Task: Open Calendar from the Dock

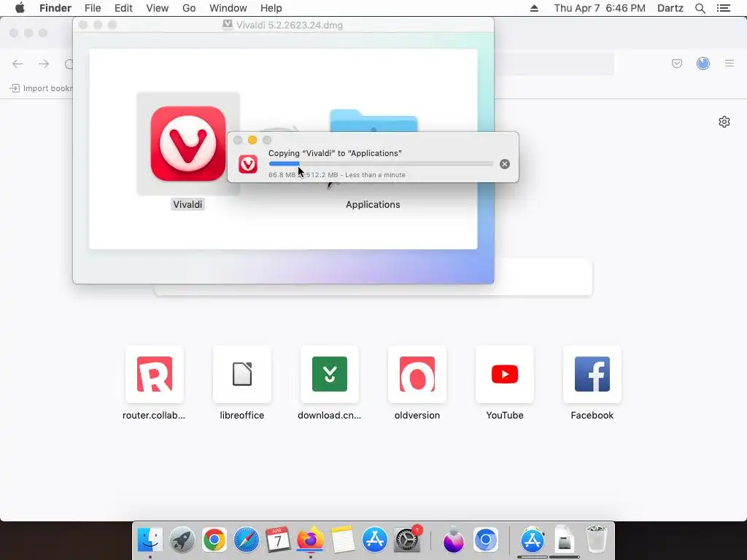Action: click(278, 540)
